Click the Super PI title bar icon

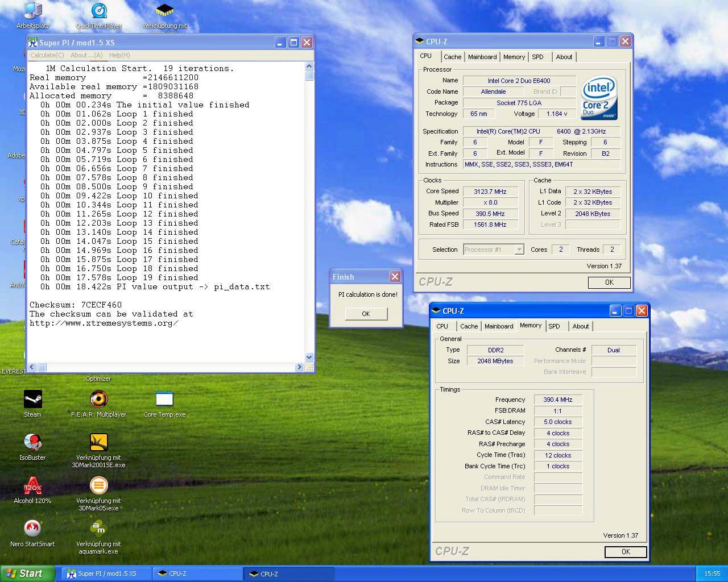33,43
